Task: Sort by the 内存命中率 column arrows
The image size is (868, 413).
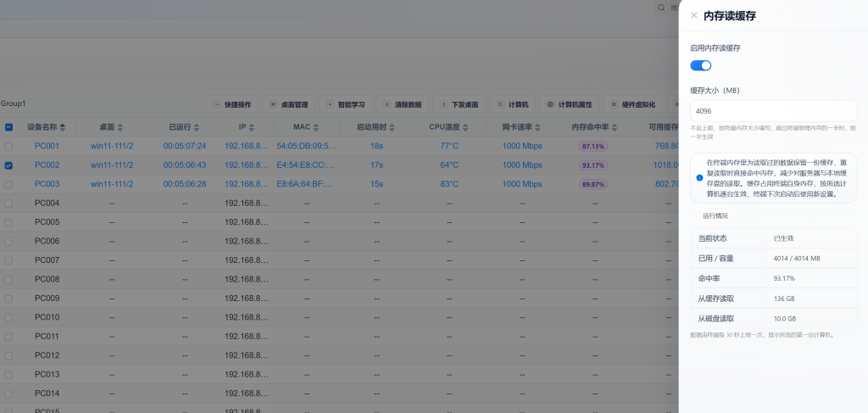Action: (614, 127)
